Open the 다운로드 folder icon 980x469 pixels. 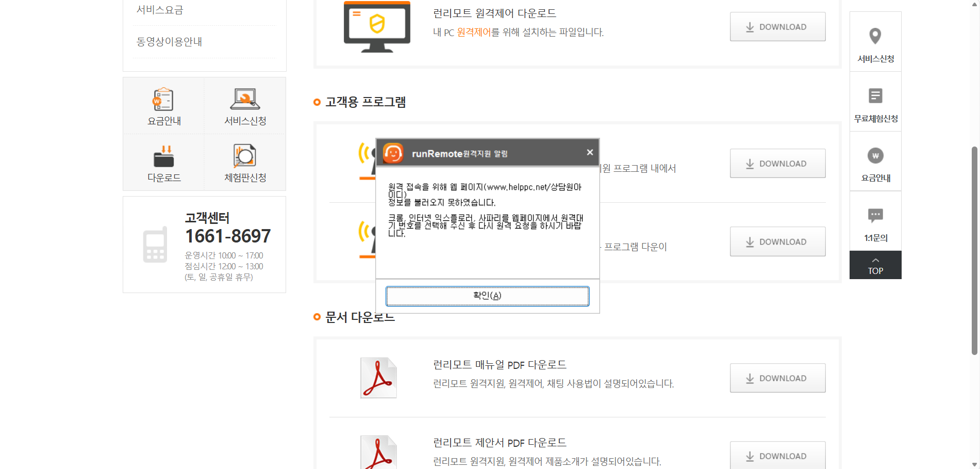(164, 156)
